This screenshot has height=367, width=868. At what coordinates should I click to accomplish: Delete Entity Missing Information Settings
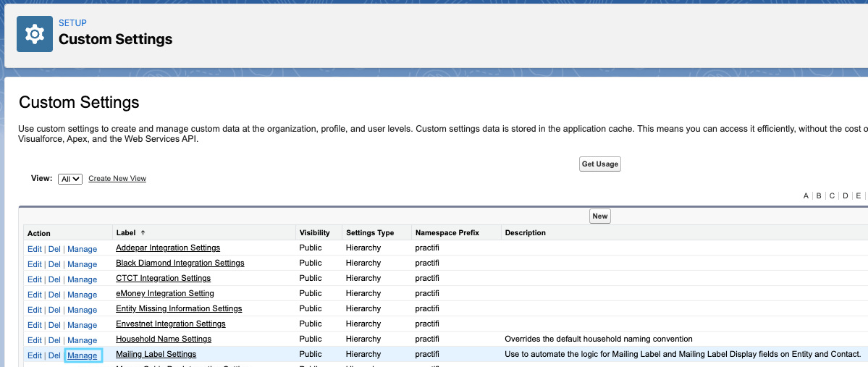point(54,310)
